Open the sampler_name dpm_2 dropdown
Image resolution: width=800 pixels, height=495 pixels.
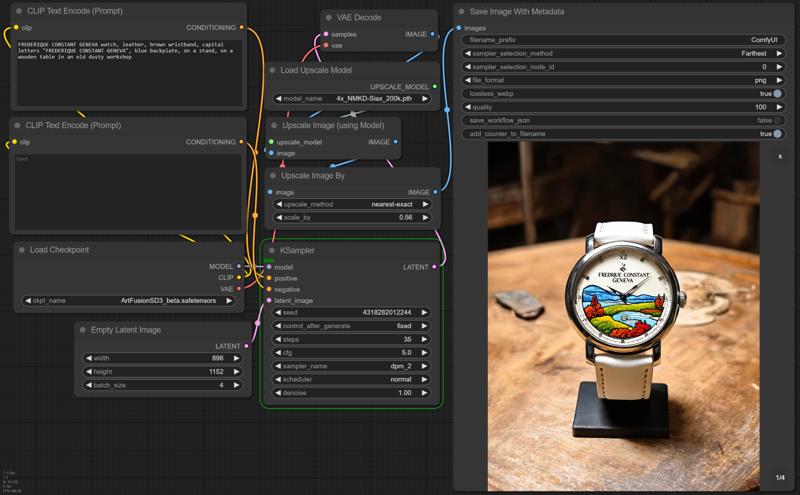coord(353,366)
